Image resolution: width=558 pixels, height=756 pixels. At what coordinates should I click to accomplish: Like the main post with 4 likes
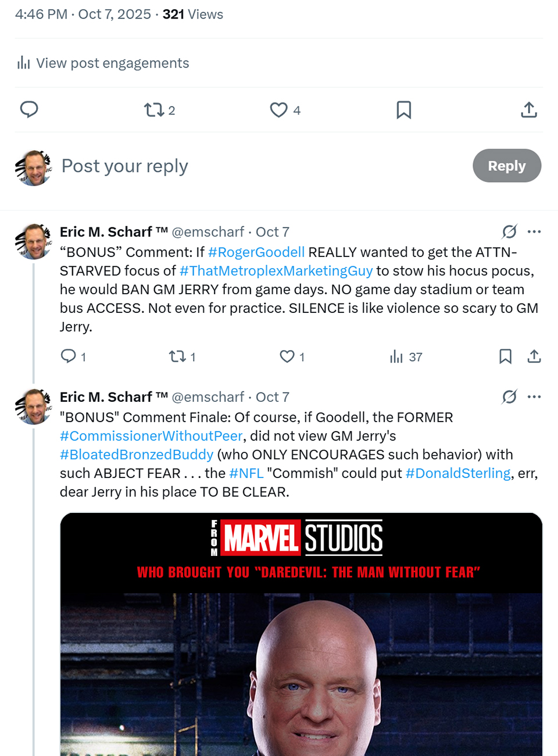point(279,110)
